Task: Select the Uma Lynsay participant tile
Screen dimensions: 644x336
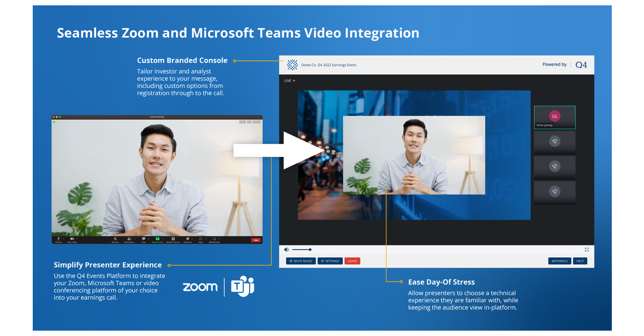Action: [554, 117]
